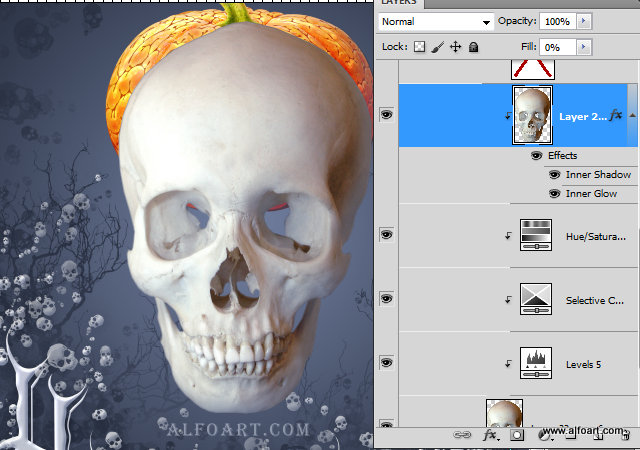Click add layer style fx button
640x450 pixels.
490,435
